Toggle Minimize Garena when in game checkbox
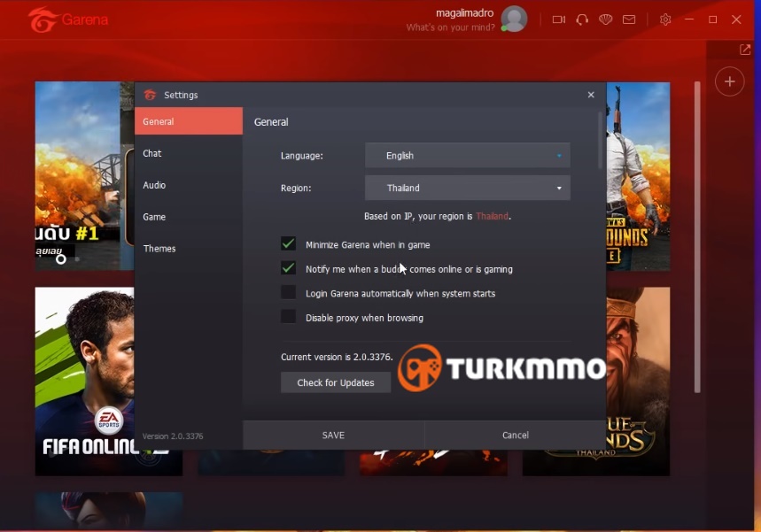Viewport: 761px width, 532px height. coord(288,243)
